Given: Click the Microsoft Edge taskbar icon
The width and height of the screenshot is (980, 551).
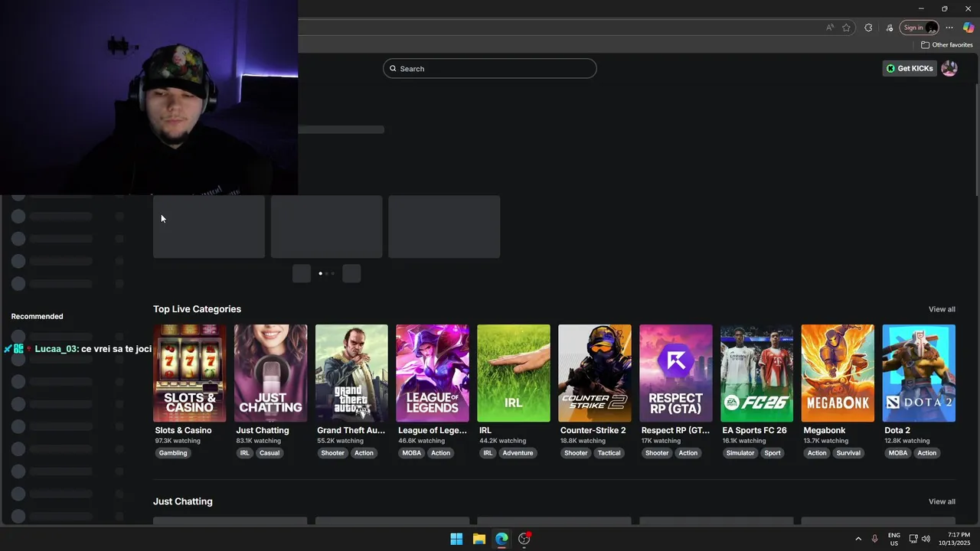Looking at the screenshot, I should tap(501, 539).
